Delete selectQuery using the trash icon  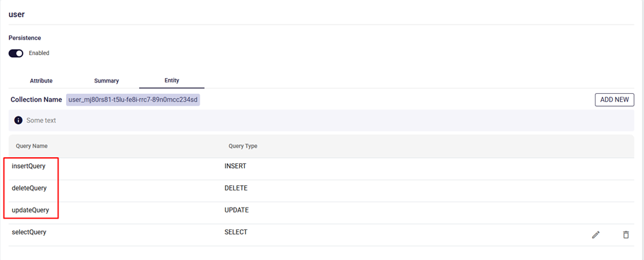[626, 235]
